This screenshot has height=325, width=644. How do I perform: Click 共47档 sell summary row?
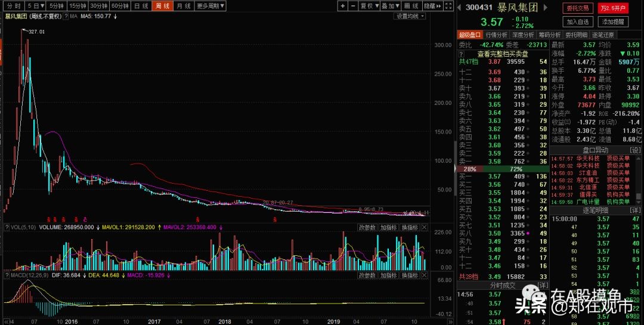(503, 61)
